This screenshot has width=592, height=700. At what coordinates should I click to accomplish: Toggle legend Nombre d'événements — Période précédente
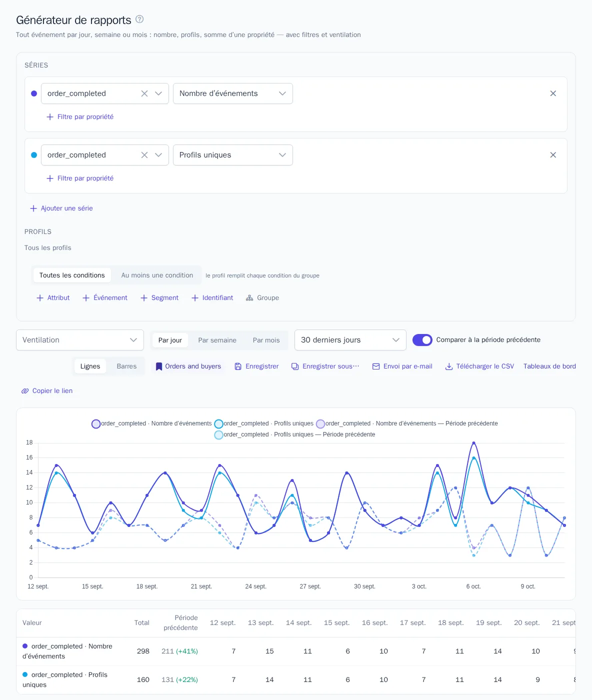click(407, 424)
